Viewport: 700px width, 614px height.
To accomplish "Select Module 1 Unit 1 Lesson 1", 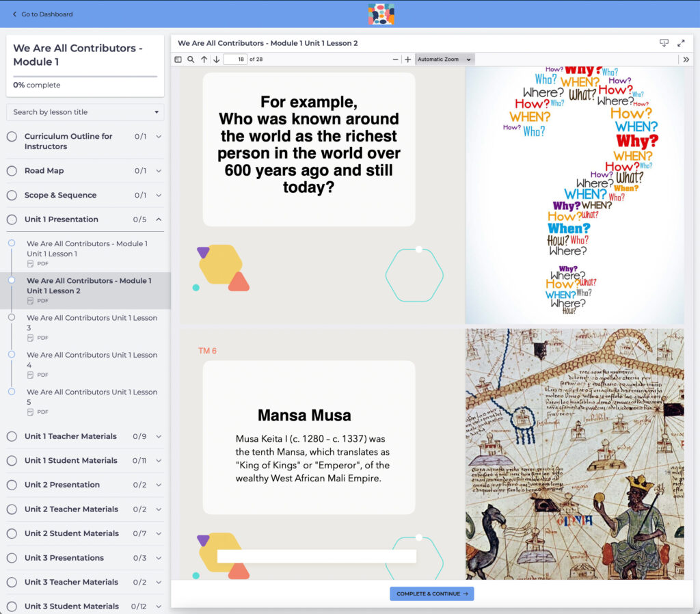I will coord(87,248).
